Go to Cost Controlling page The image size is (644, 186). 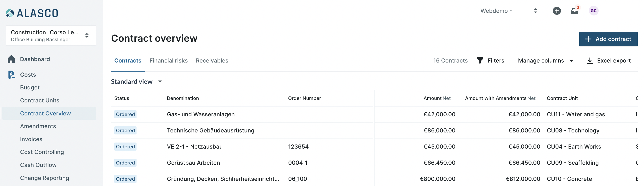tap(42, 152)
